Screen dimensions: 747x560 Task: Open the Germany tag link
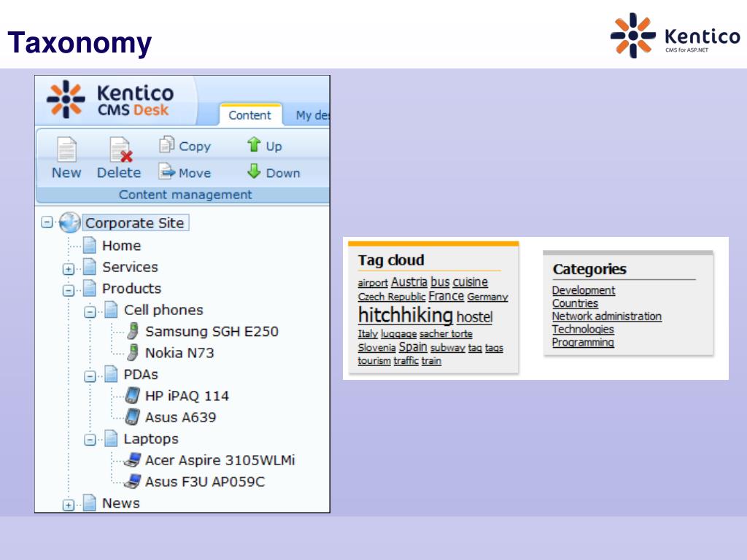tap(487, 297)
